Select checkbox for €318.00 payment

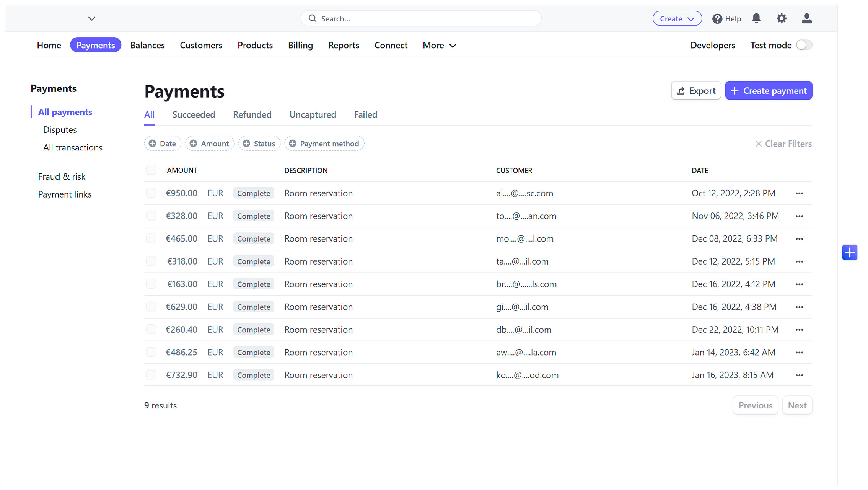[151, 261]
